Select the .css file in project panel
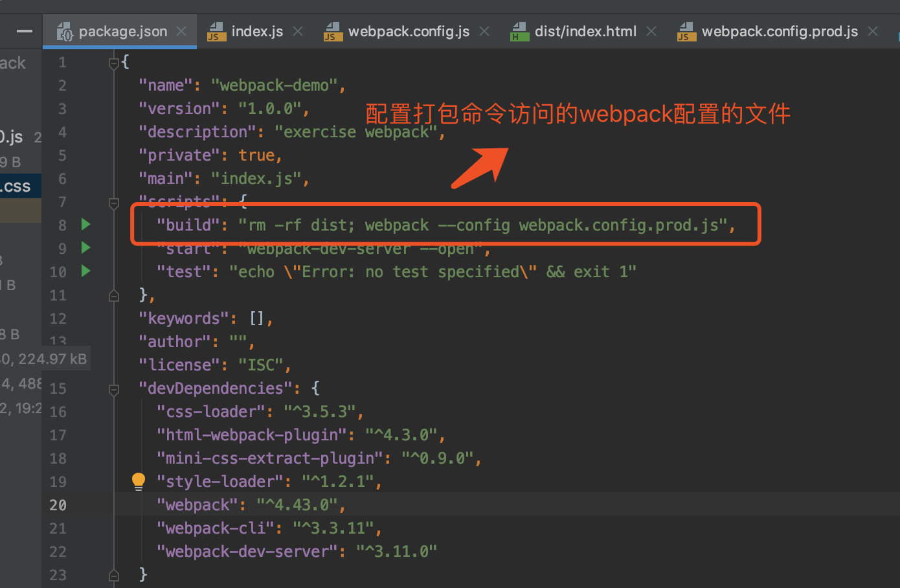Viewport: 900px width, 588px height. [19, 187]
